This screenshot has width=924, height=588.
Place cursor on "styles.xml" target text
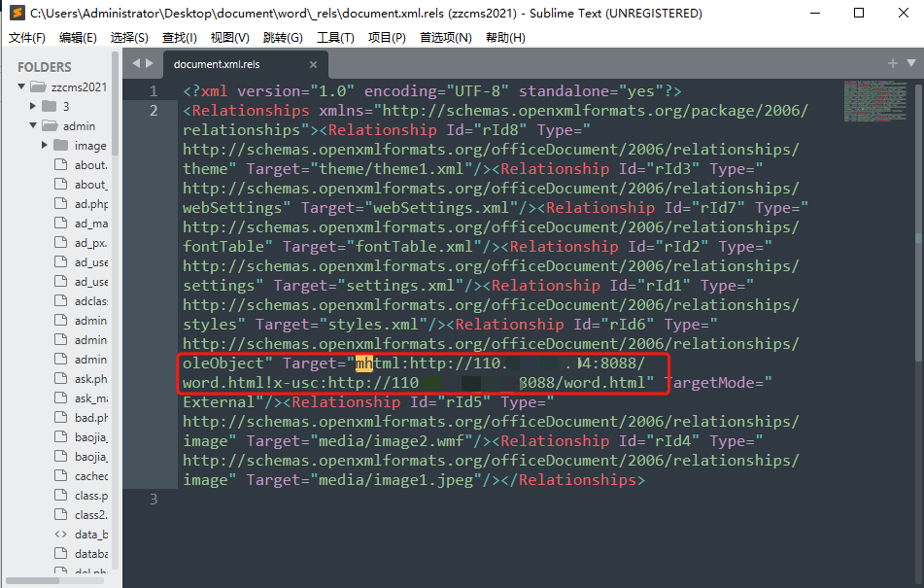coord(373,325)
